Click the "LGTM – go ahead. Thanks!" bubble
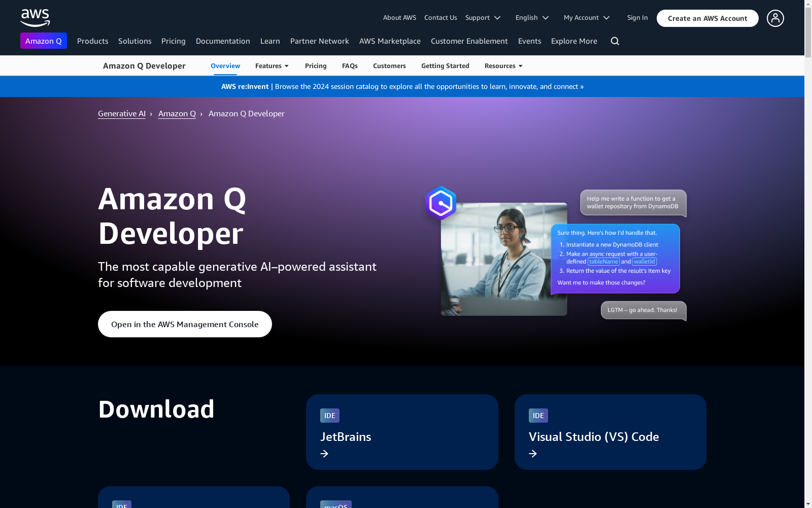Screen dimensions: 812x508 point(644,310)
